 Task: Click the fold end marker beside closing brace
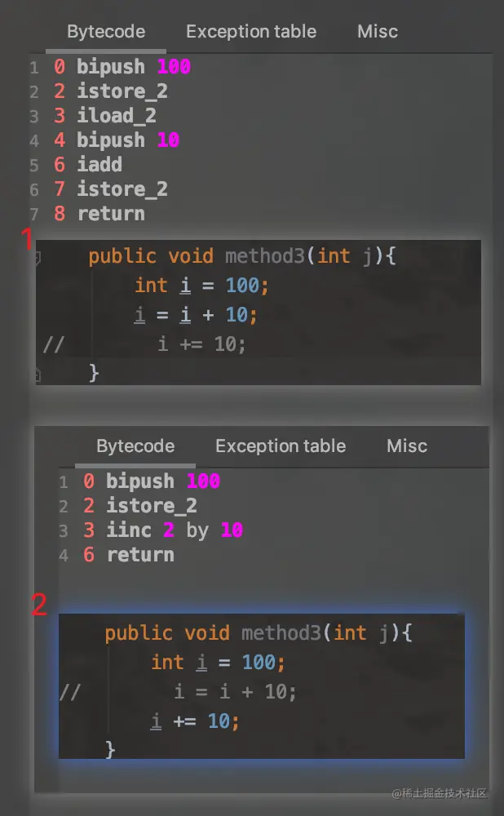[x=38, y=374]
